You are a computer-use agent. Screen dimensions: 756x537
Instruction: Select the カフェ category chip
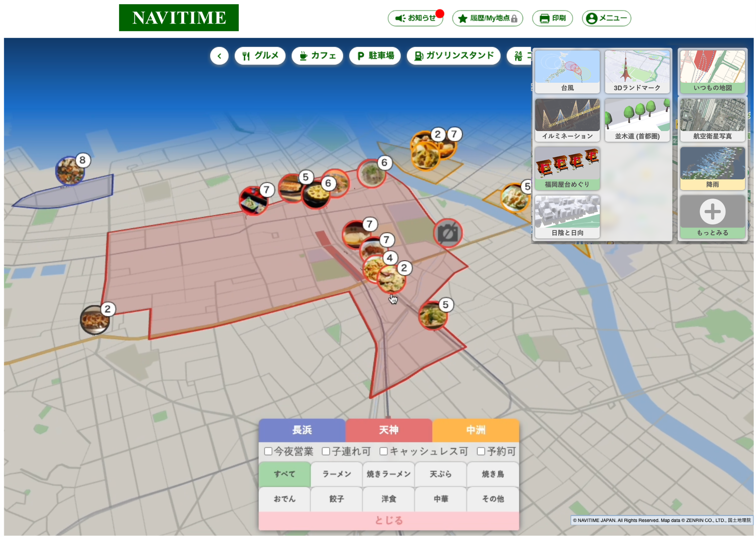tap(317, 56)
